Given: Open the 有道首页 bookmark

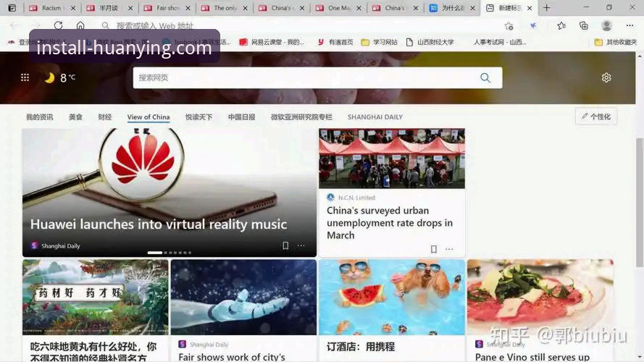Looking at the screenshot, I should [335, 42].
